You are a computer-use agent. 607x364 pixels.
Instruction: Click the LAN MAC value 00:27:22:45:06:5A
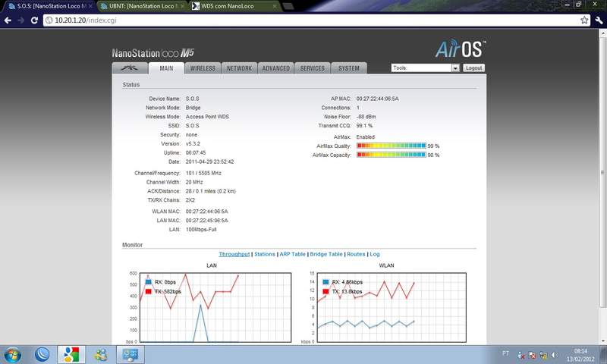tap(206, 221)
